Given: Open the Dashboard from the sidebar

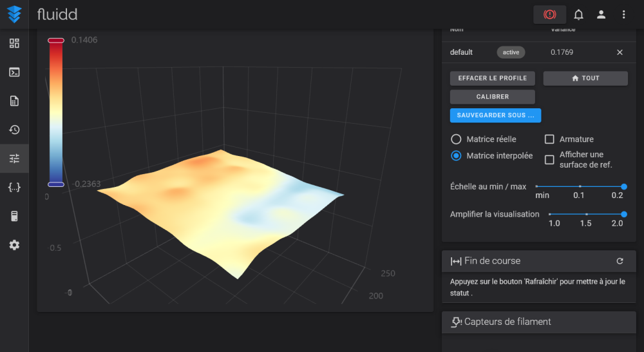Looking at the screenshot, I should tap(14, 43).
